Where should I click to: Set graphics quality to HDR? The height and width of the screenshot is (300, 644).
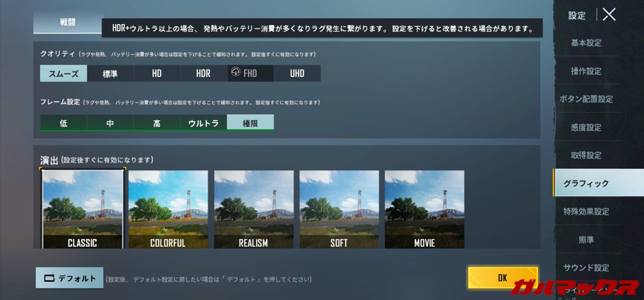click(203, 73)
